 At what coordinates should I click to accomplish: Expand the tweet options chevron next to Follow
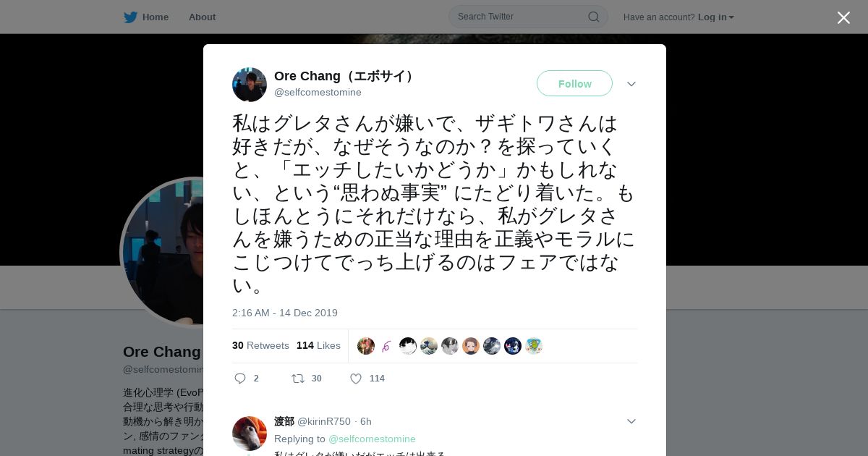pos(631,84)
